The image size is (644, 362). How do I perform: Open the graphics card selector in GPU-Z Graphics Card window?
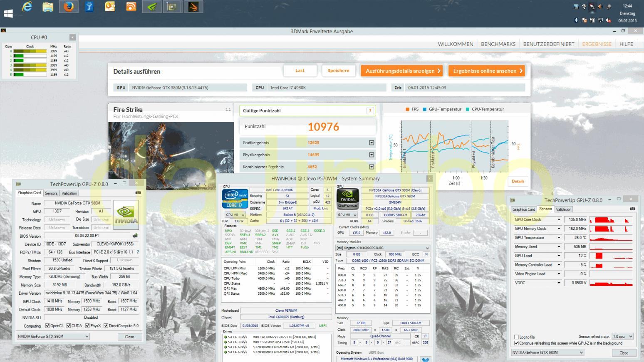click(53, 336)
